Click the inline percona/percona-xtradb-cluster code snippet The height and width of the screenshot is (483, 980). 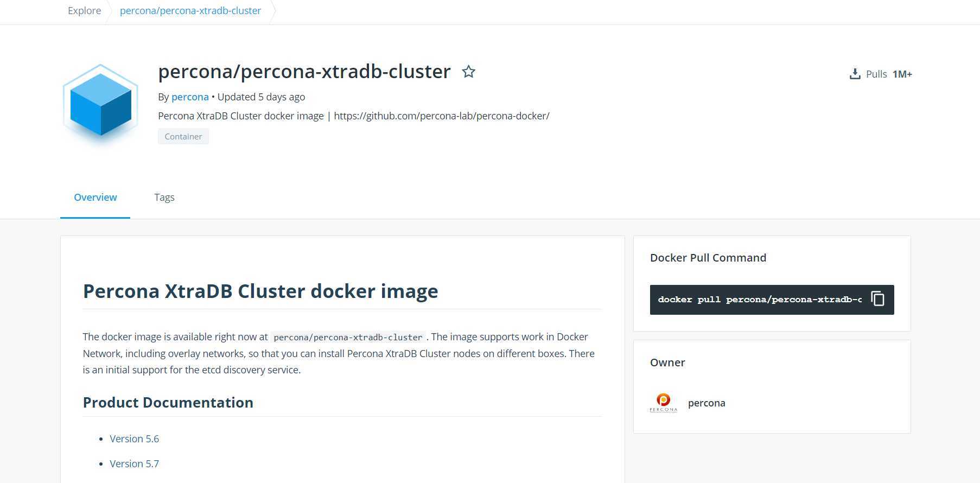[348, 338]
